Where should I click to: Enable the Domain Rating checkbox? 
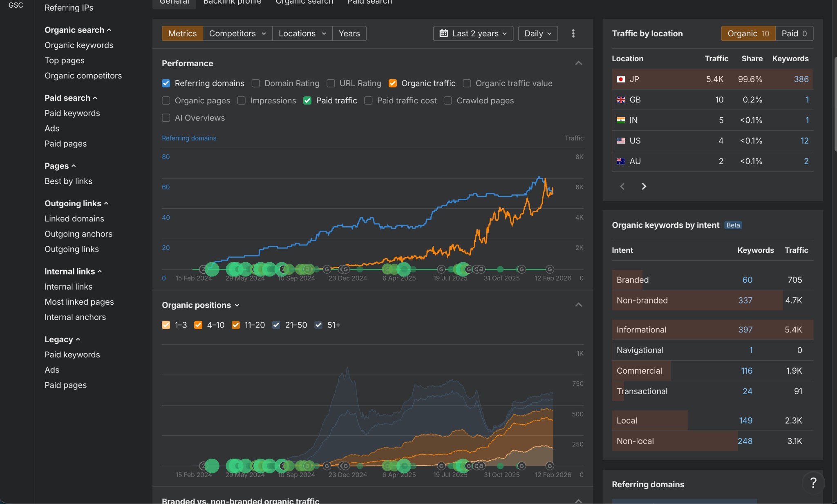pyautogui.click(x=256, y=83)
